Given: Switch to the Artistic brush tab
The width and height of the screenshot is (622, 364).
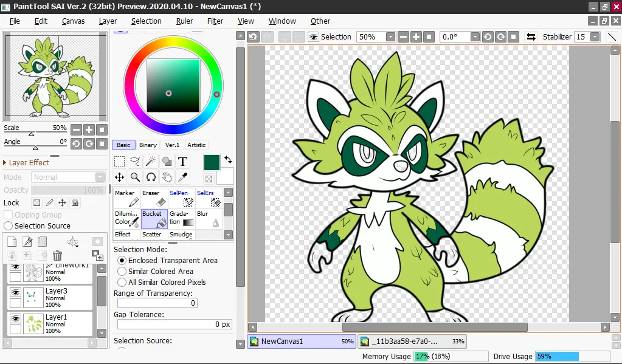Looking at the screenshot, I should [x=196, y=145].
